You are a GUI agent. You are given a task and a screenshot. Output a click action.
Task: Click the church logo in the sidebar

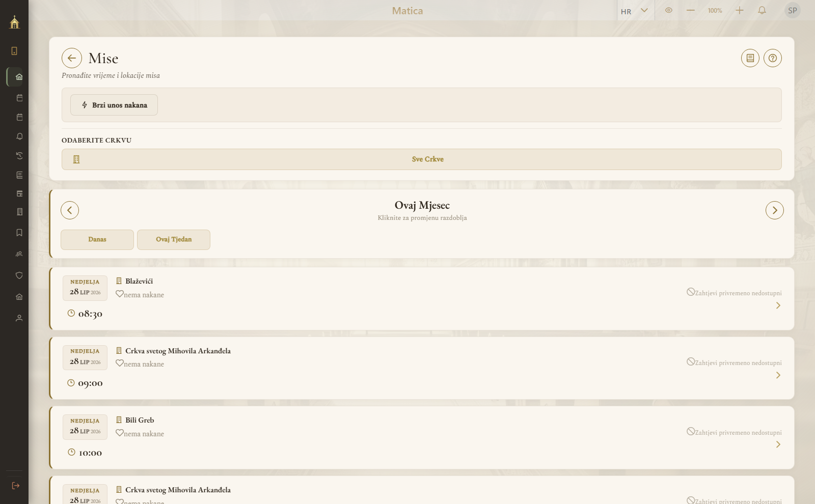click(x=14, y=22)
